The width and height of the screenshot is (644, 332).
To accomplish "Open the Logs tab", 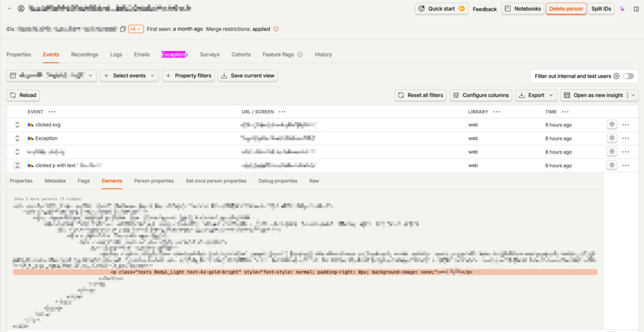I will point(116,54).
